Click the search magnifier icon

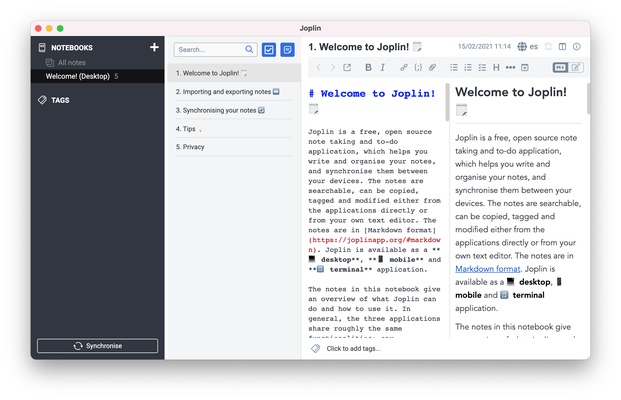coord(249,50)
